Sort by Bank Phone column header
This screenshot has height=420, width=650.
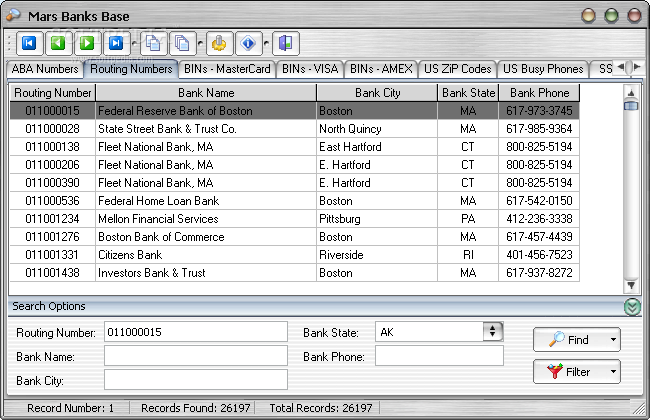539,93
